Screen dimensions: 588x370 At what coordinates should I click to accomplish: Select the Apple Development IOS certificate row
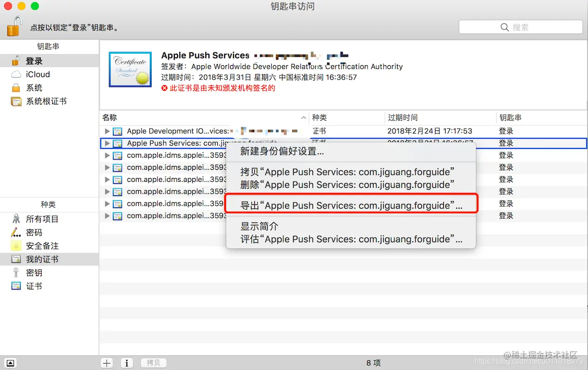click(343, 131)
